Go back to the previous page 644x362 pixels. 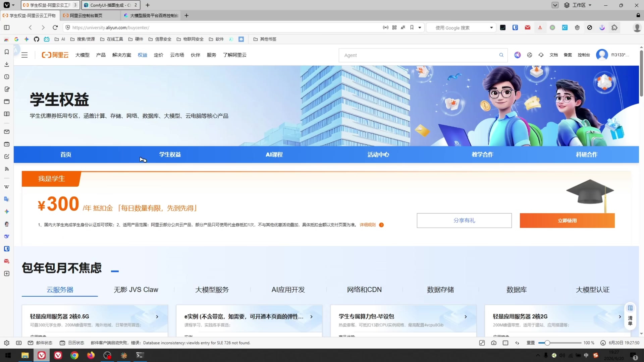[x=31, y=27]
